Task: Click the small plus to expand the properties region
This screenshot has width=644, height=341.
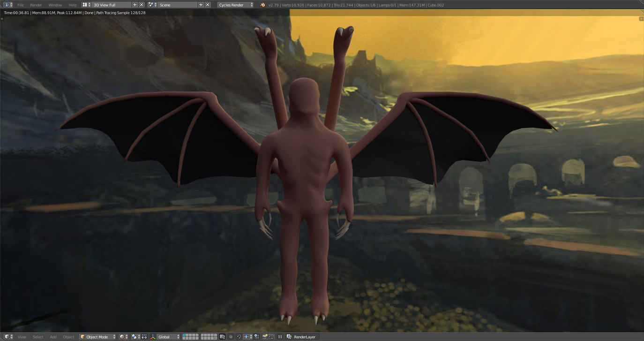Action: (x=641, y=19)
